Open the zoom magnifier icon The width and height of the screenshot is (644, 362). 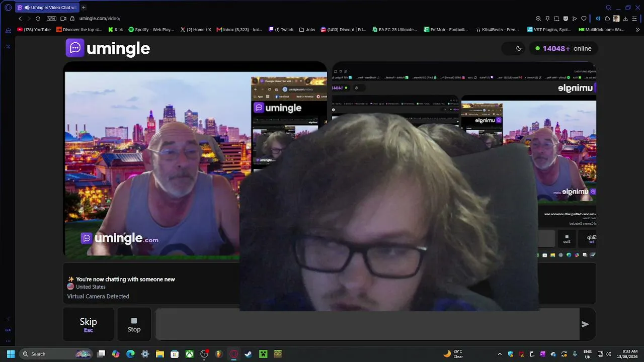point(538,19)
